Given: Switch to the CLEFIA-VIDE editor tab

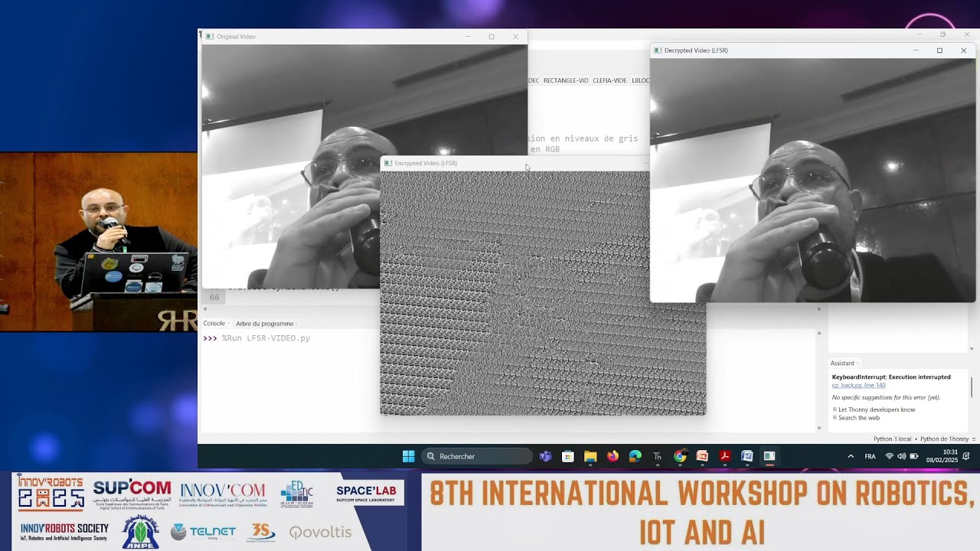Looking at the screenshot, I should (609, 80).
